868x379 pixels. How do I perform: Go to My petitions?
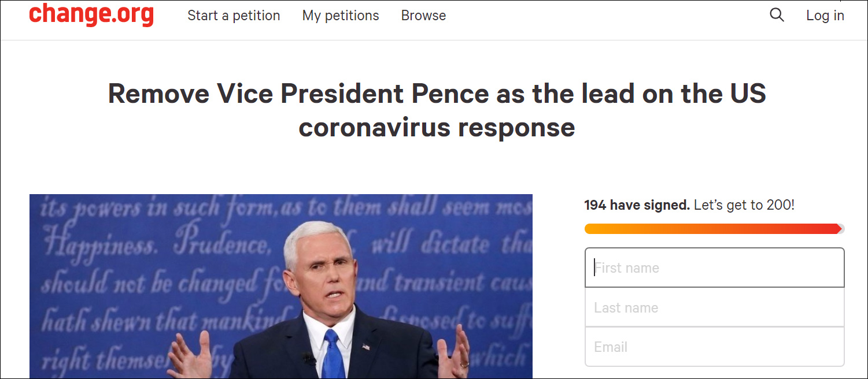click(x=341, y=16)
